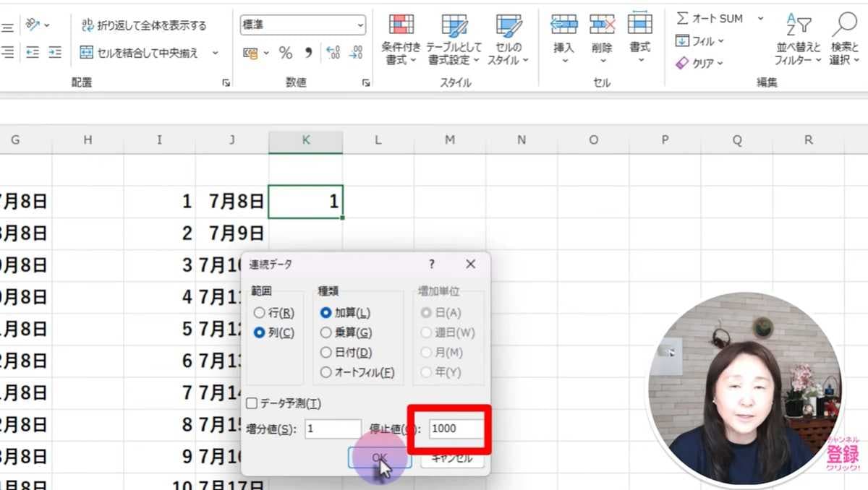Click the 増分値 step value field
The height and width of the screenshot is (490, 868).
coord(333,429)
